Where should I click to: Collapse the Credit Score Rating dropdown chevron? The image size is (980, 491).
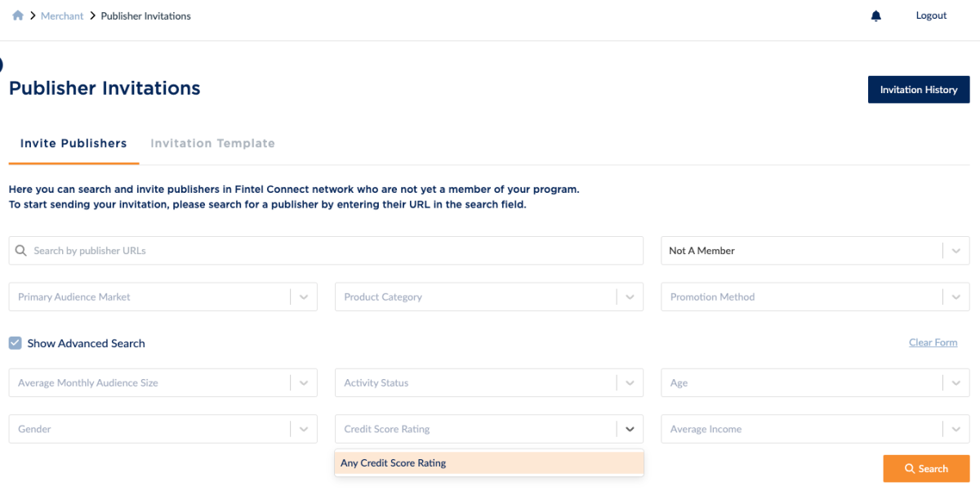pyautogui.click(x=630, y=428)
